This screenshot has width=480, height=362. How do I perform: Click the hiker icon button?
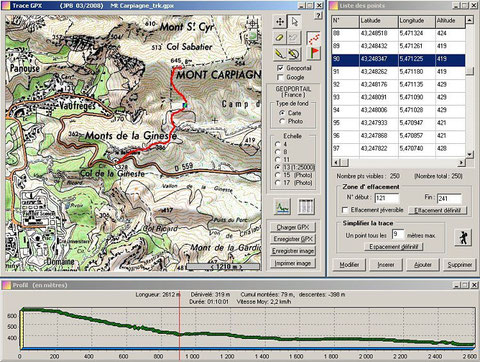pyautogui.click(x=463, y=237)
